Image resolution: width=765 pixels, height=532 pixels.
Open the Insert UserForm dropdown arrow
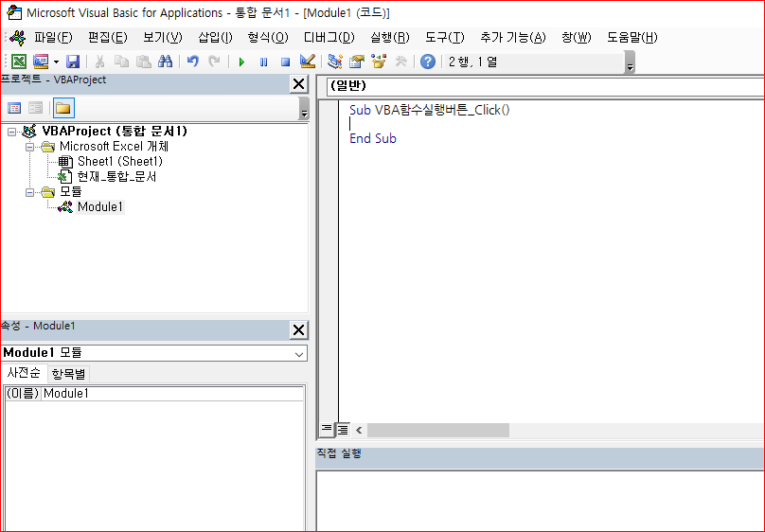56,62
